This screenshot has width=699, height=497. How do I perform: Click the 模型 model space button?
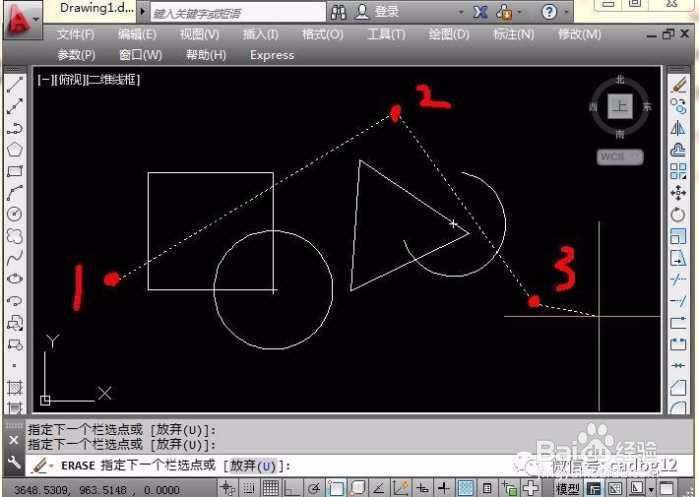[x=568, y=489]
